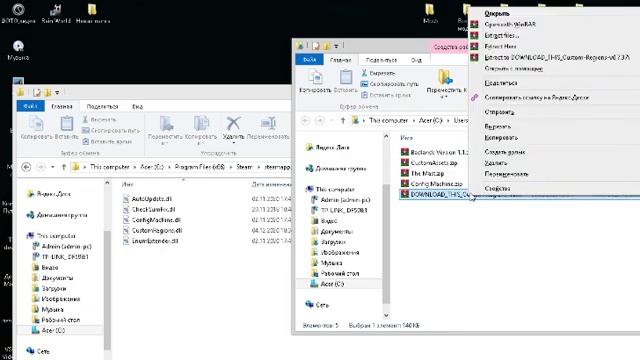This screenshot has width=640, height=360.
Task: Sort by Дата изменения column in Steam window
Action: [x=271, y=184]
